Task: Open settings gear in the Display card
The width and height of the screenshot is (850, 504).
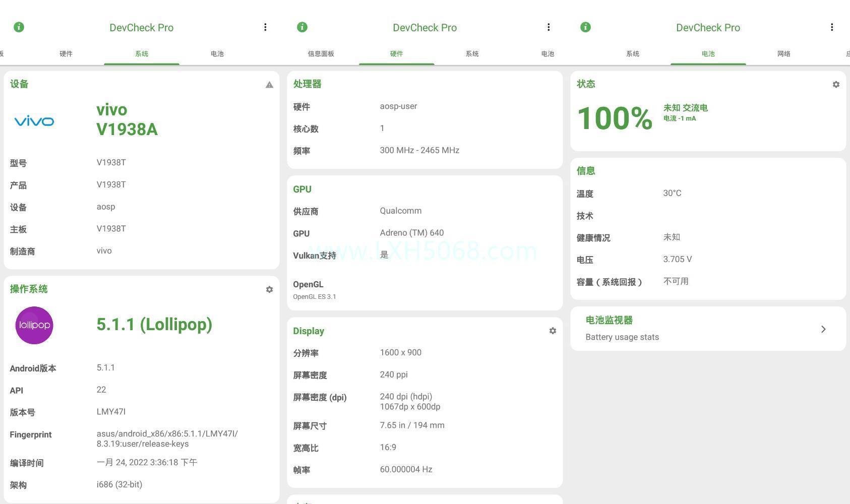Action: point(553,331)
